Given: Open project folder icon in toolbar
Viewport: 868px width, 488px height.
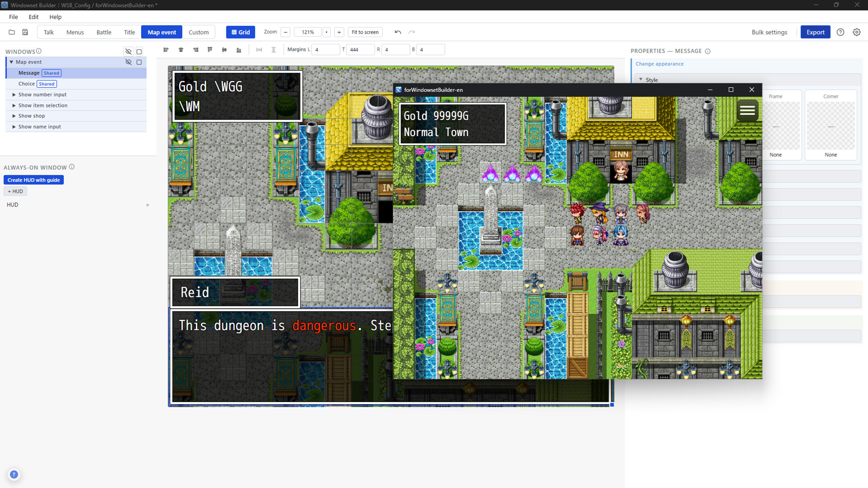Looking at the screenshot, I should pyautogui.click(x=12, y=32).
